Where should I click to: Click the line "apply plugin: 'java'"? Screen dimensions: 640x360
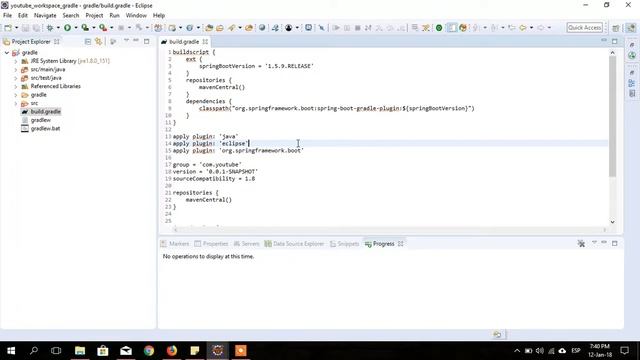[x=205, y=136]
